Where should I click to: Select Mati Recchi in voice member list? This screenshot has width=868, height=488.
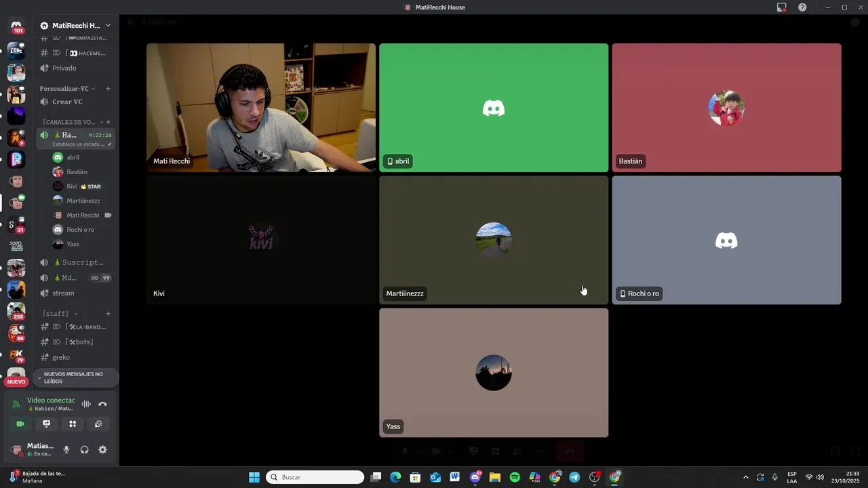pyautogui.click(x=83, y=215)
